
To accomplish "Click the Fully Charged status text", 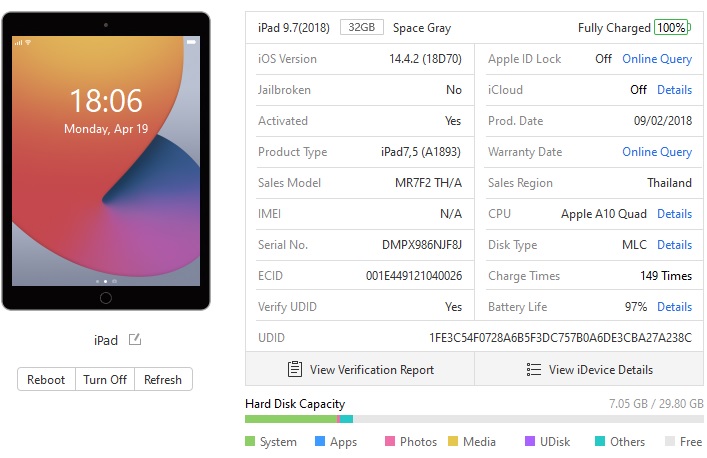I will click(x=614, y=28).
